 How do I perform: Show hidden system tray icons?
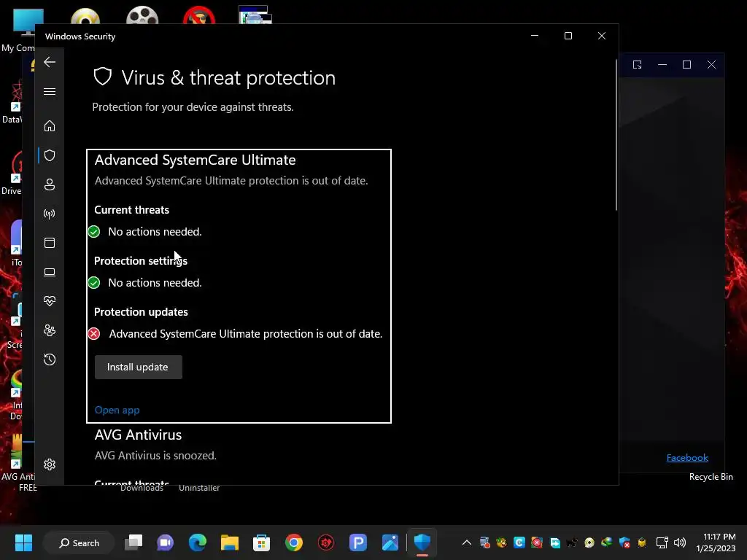tap(467, 542)
